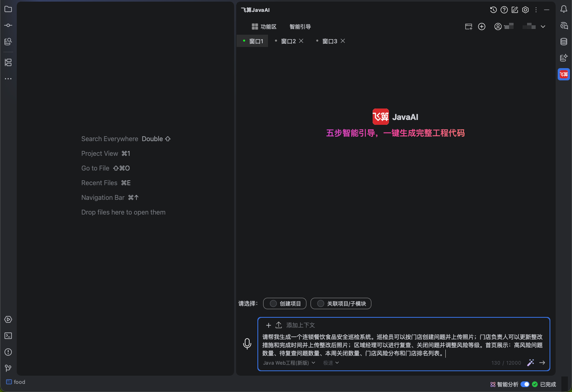
Task: Open the AI file-sparkle tool in right sidebar
Action: [x=564, y=58]
